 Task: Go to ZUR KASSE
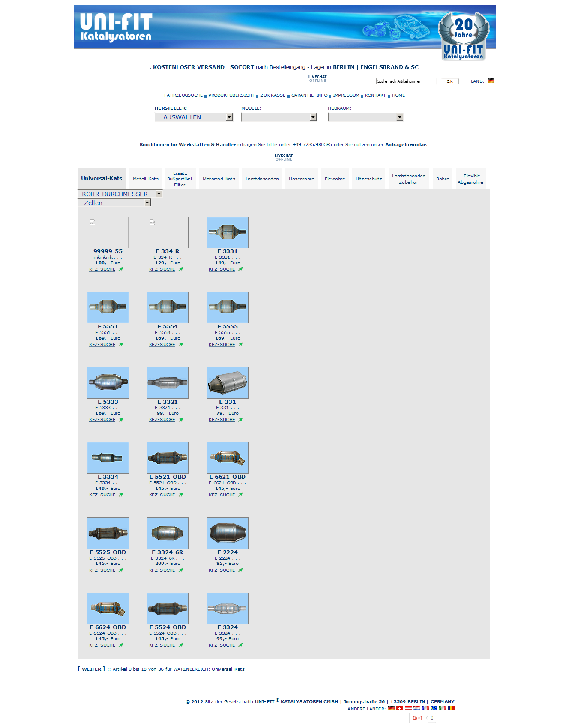(273, 95)
